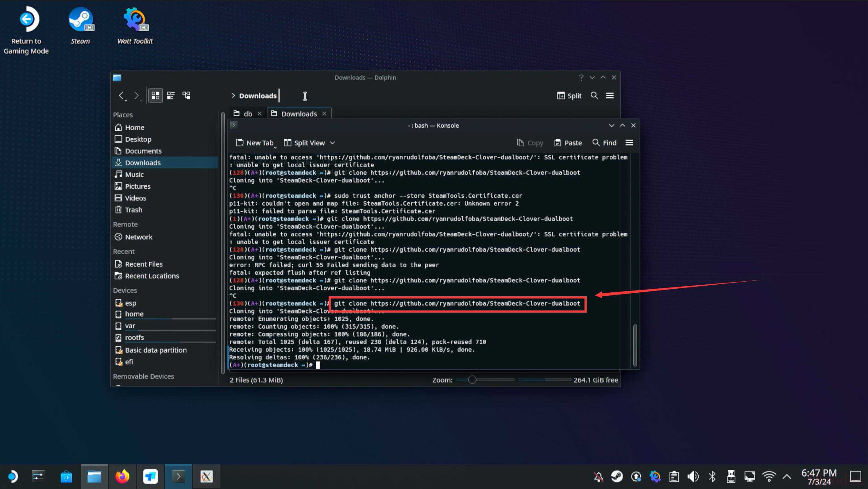Open notifications bell in system tray
Screen dimensions: 868x489
pos(598,476)
